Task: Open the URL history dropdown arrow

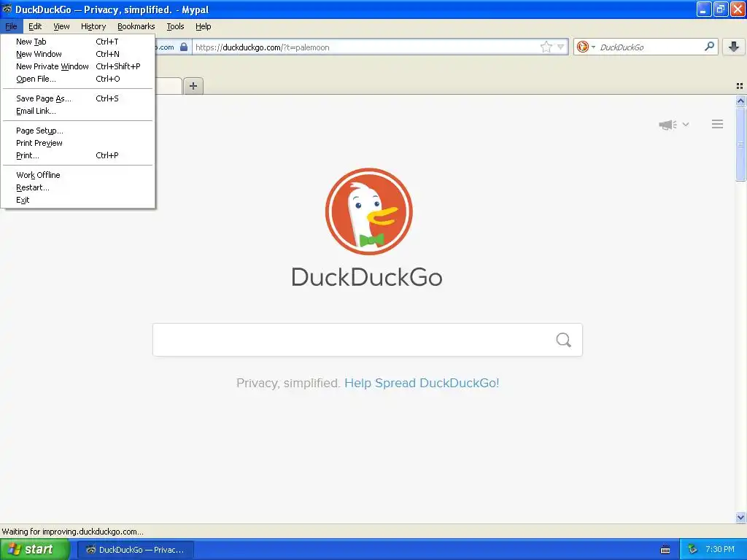Action: coord(561,47)
